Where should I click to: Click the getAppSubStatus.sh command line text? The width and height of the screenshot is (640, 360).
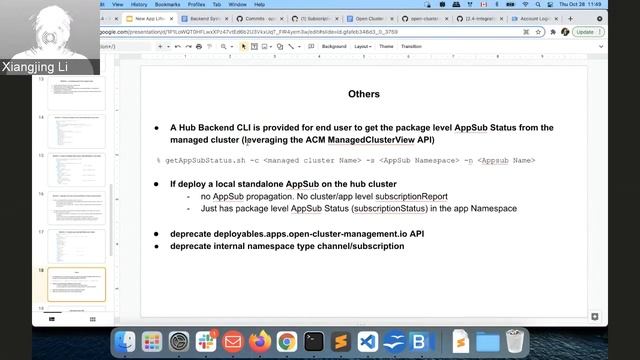tap(346, 160)
